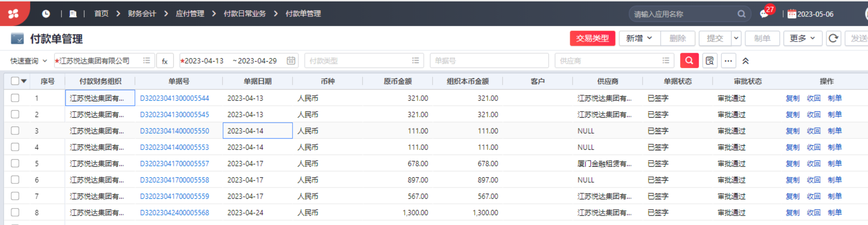Open the 更多 dropdown menu

pos(803,38)
